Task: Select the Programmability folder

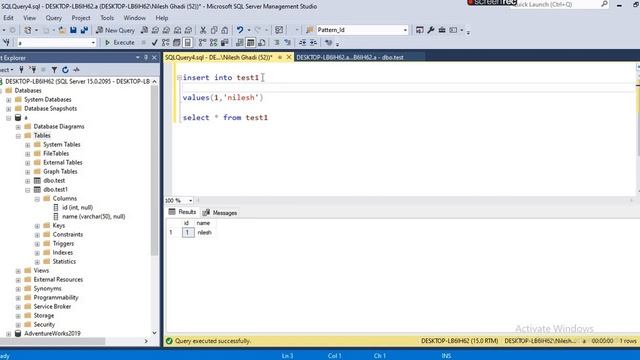Action: point(56,298)
